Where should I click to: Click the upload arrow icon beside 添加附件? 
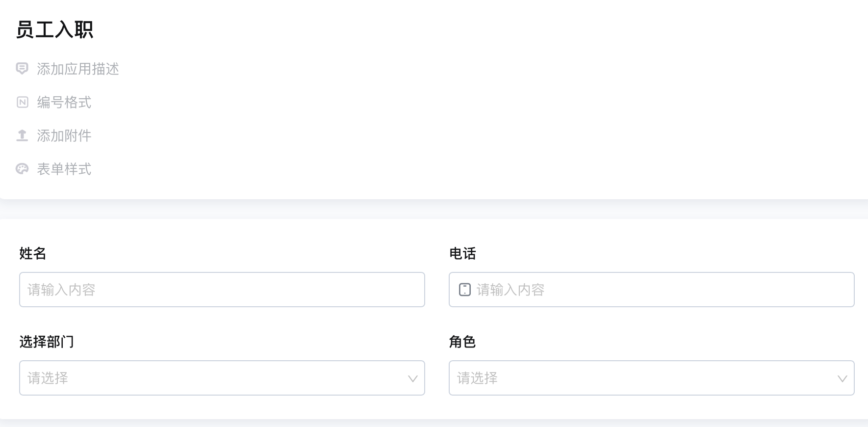click(22, 135)
